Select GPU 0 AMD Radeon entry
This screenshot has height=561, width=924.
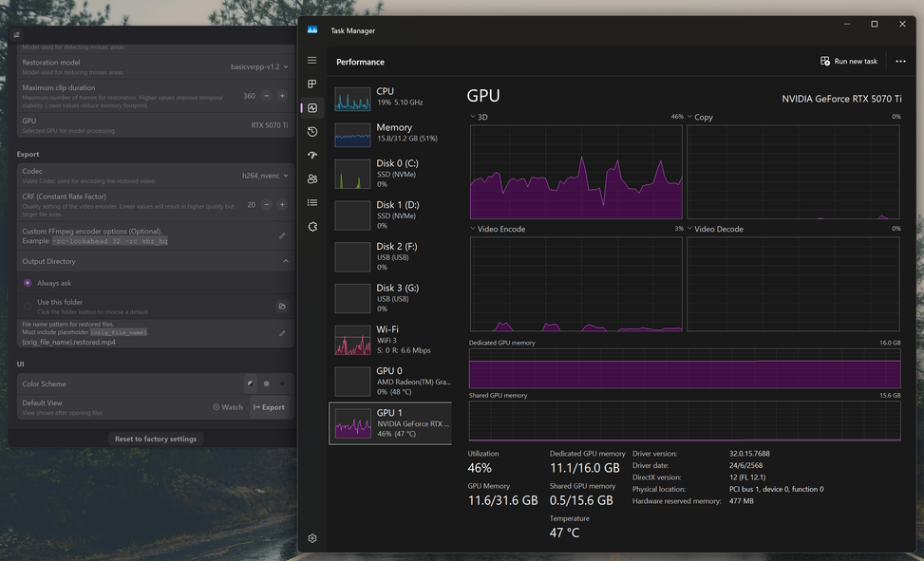click(x=390, y=381)
